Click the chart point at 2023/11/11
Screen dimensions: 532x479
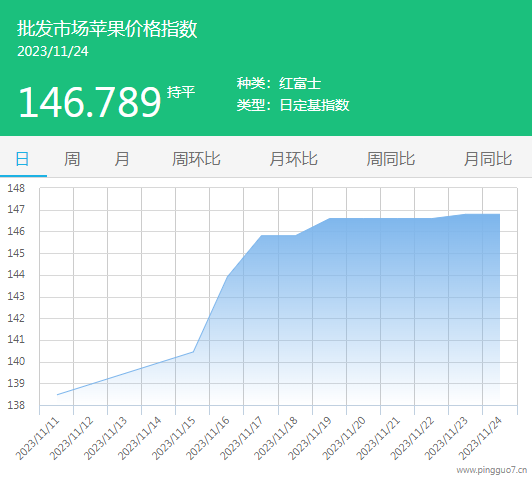pos(57,395)
